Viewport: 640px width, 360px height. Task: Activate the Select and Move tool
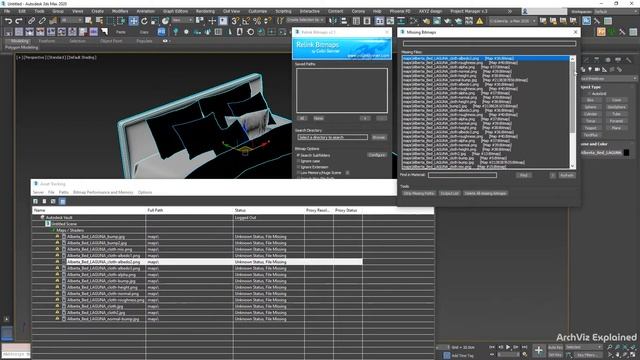tap(133, 21)
